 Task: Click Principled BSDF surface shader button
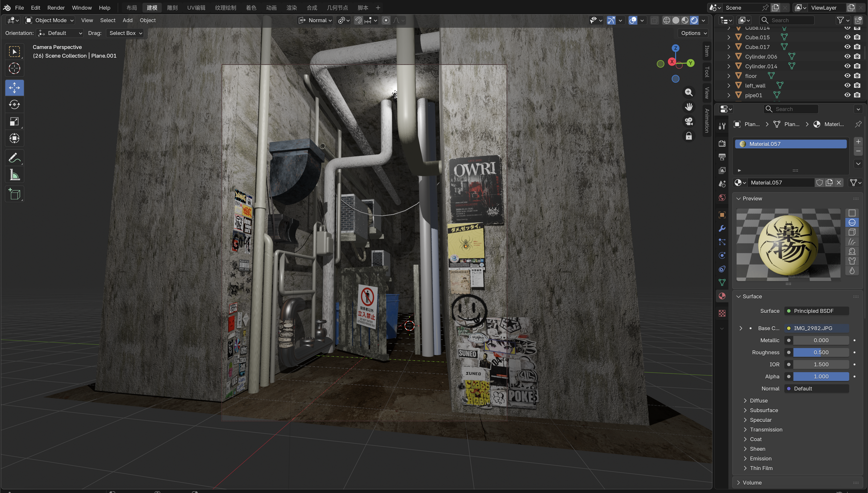[816, 311]
